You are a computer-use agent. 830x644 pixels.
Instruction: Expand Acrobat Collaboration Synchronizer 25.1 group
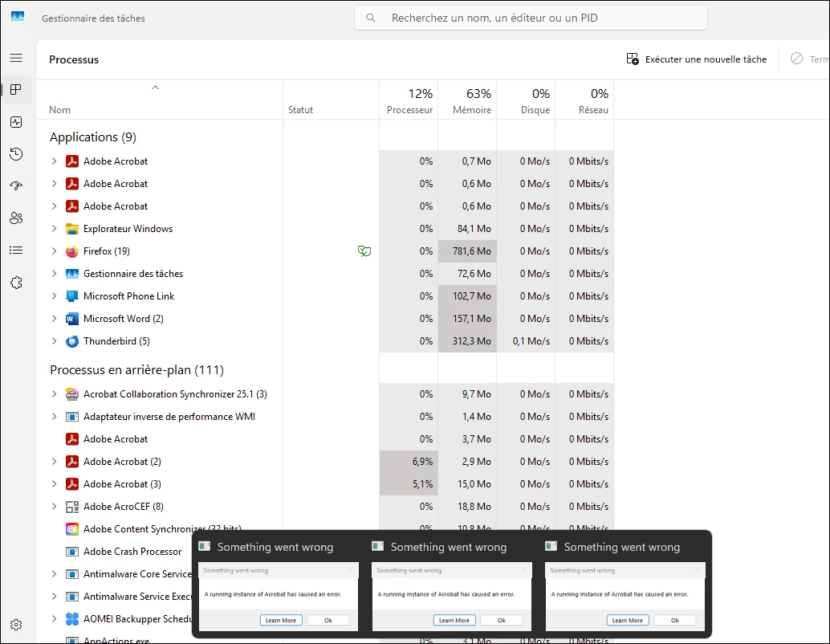(54, 394)
